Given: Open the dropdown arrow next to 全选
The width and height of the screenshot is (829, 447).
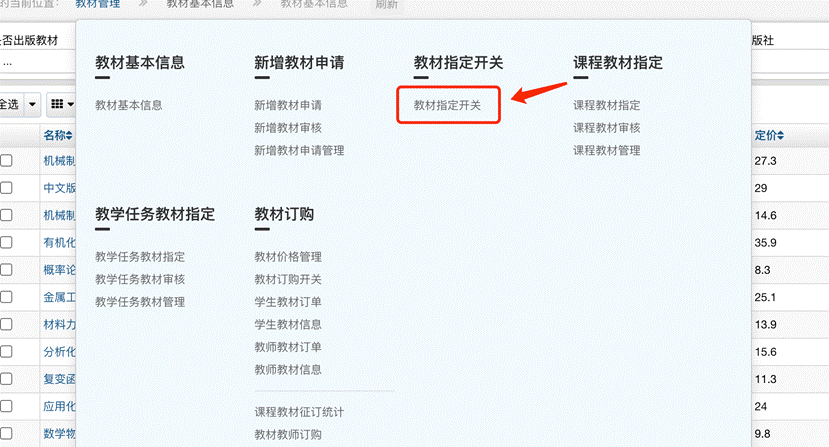Looking at the screenshot, I should point(32,104).
